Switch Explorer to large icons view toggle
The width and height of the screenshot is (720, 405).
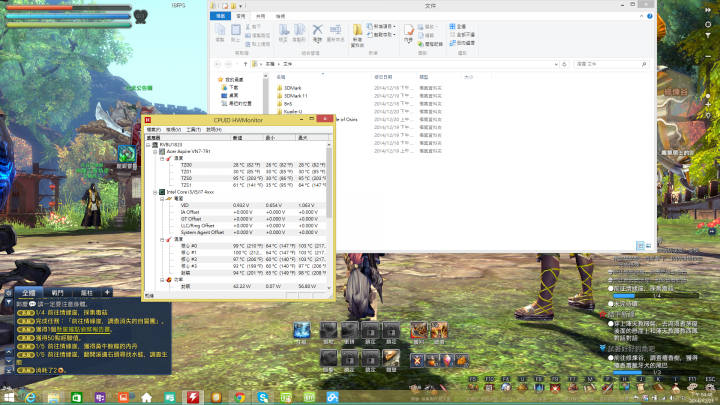tap(648, 246)
